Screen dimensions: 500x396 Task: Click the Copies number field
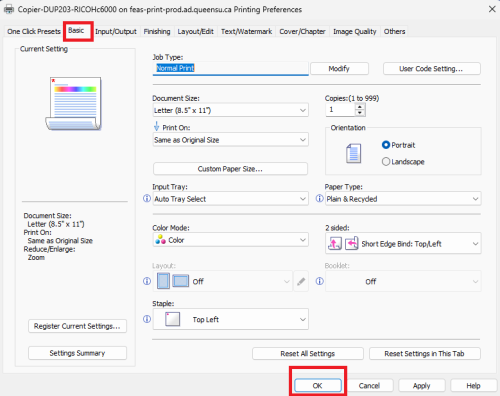click(340, 110)
